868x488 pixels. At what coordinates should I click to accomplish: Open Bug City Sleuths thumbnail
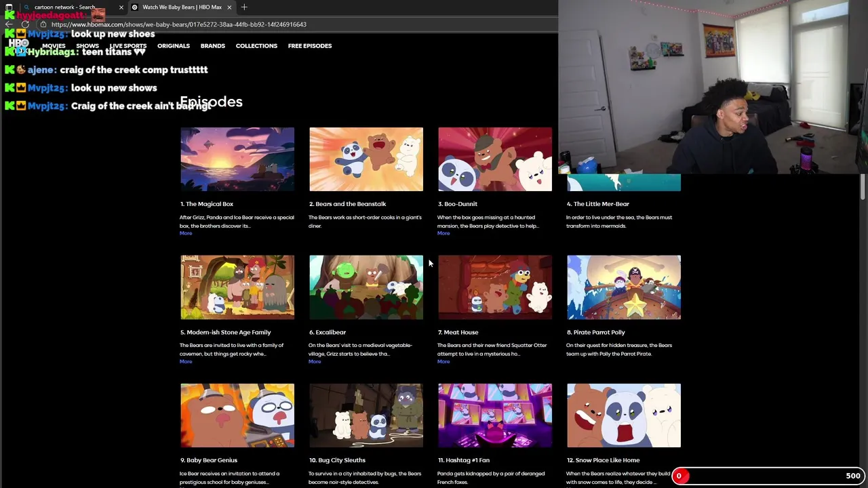366,415
